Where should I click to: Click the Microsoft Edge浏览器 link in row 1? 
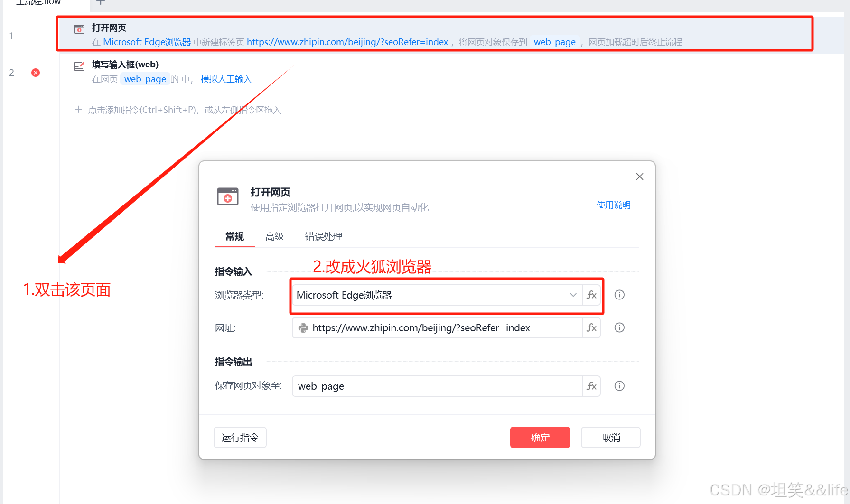[x=147, y=42]
